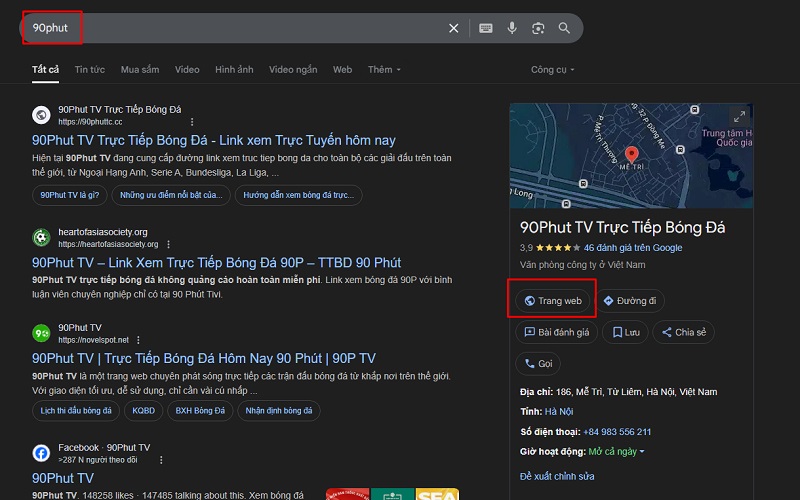
Task: Save the place with the Lưu button
Action: click(626, 333)
